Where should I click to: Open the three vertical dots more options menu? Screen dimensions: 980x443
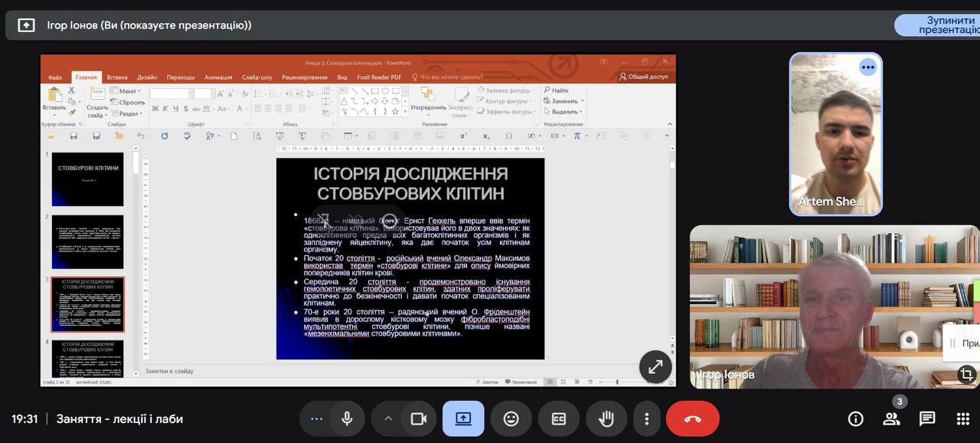click(x=647, y=418)
